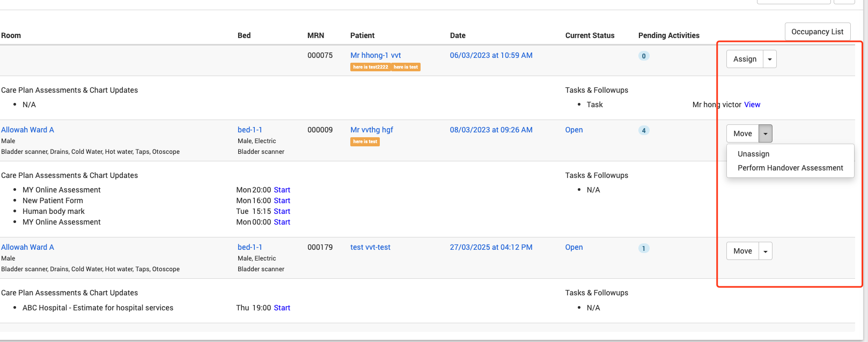868x342 pixels.
Task: Click the orange tag under Mr vvthg hgf
Action: pos(365,142)
